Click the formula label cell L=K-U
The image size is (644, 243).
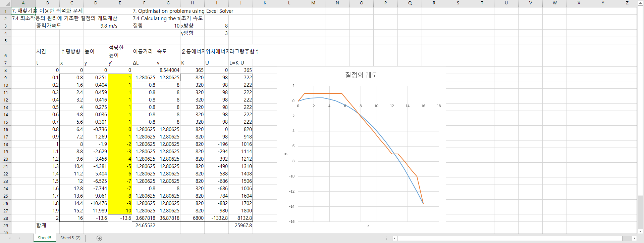(240, 63)
